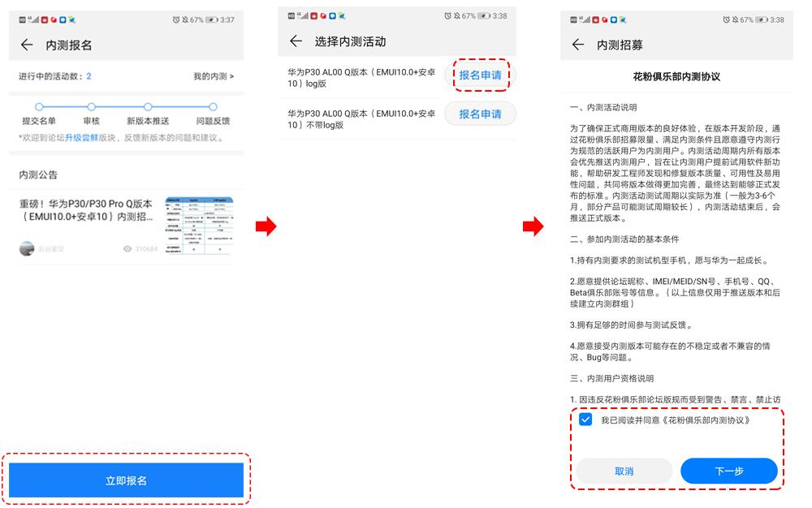Tap the 下一步 button to proceed
Screen dimensions: 812x508
pos(729,471)
